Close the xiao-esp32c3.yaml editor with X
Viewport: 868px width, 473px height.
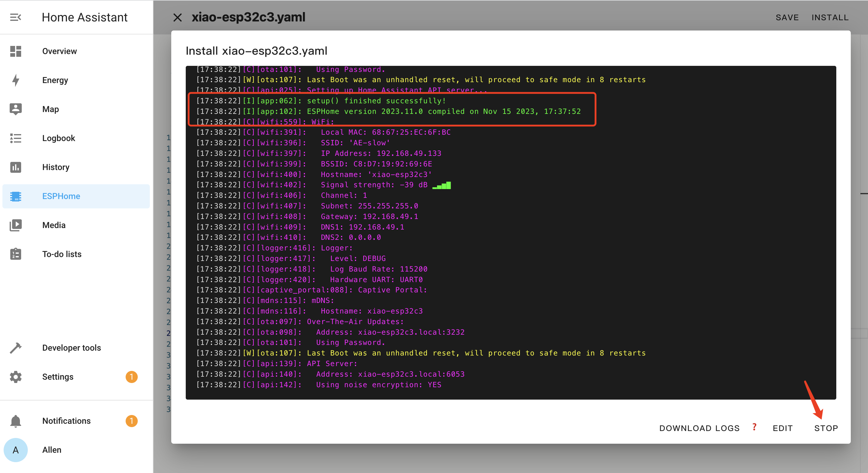click(178, 17)
